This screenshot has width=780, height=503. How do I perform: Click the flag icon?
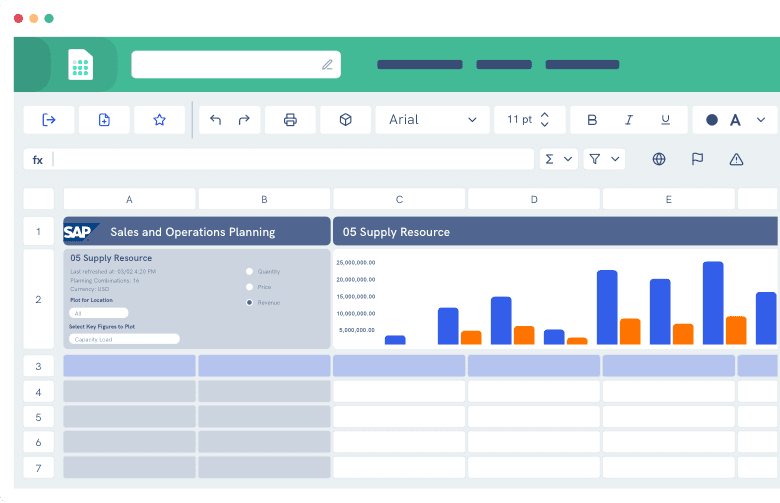tap(697, 159)
